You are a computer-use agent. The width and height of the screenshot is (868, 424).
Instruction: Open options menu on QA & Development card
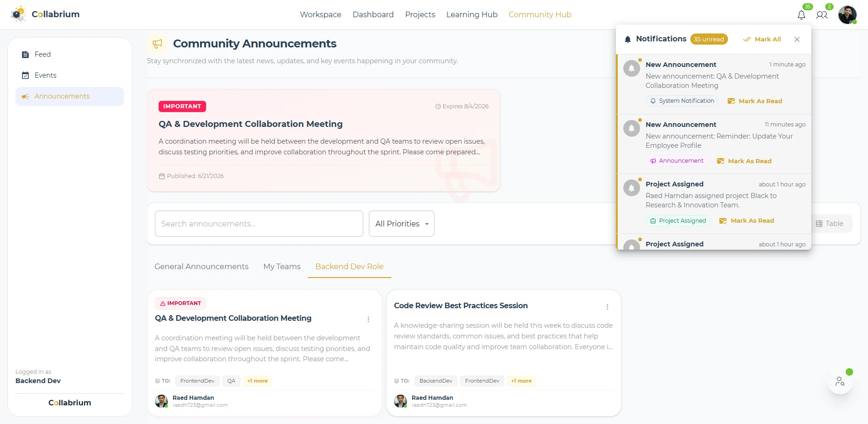[x=368, y=319]
